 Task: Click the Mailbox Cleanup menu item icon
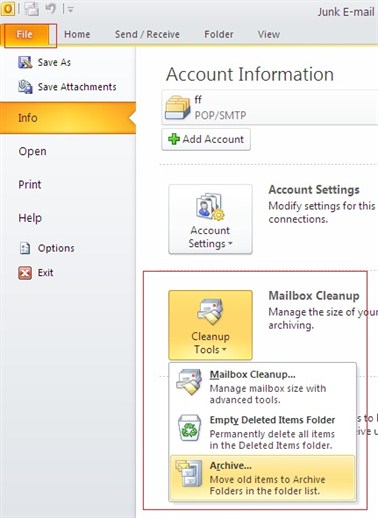point(189,382)
